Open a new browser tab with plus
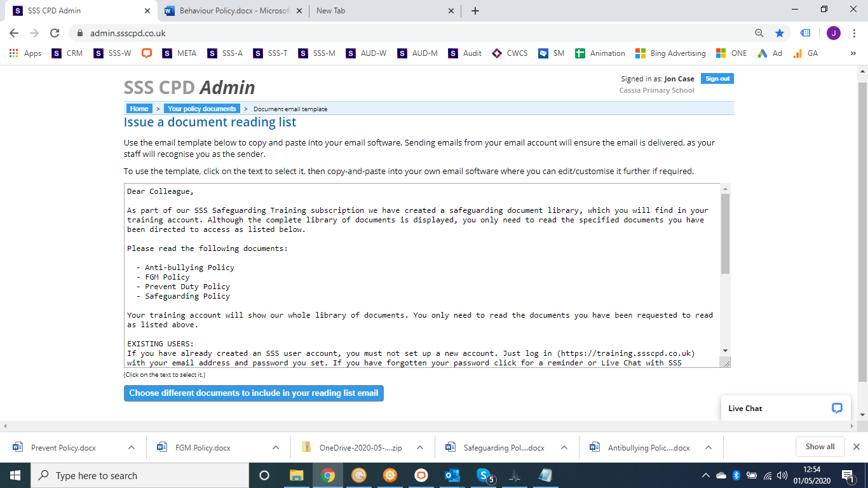This screenshot has height=488, width=868. click(475, 11)
